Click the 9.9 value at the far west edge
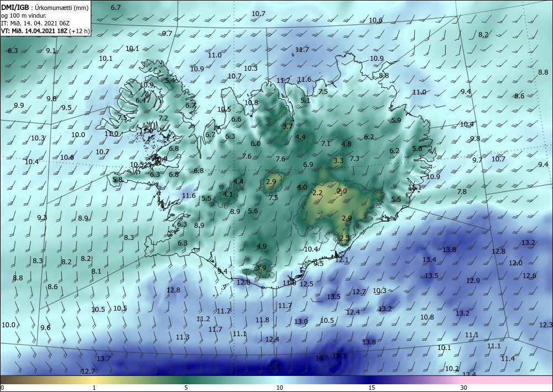 point(19,106)
